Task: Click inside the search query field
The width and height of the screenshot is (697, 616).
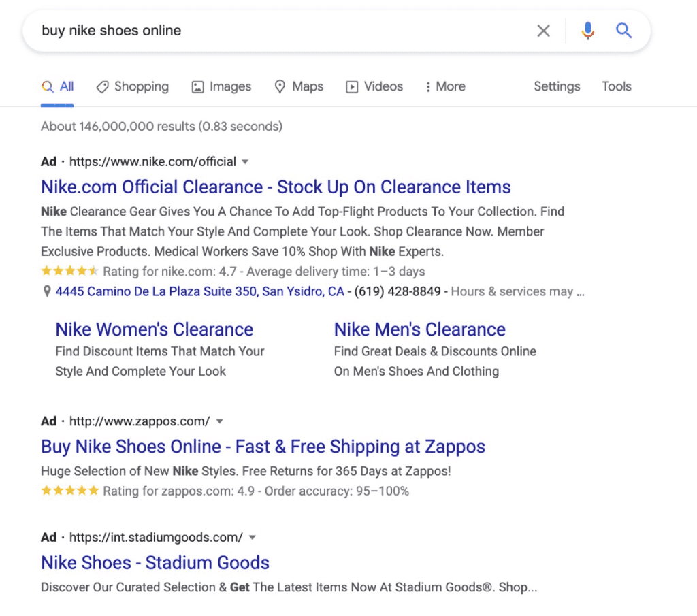Action: tap(285, 31)
